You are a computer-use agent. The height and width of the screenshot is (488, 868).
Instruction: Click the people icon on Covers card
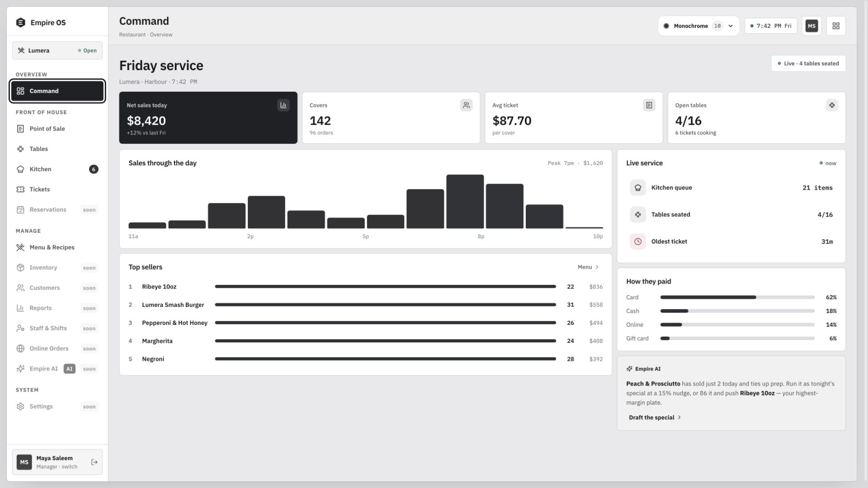point(466,105)
